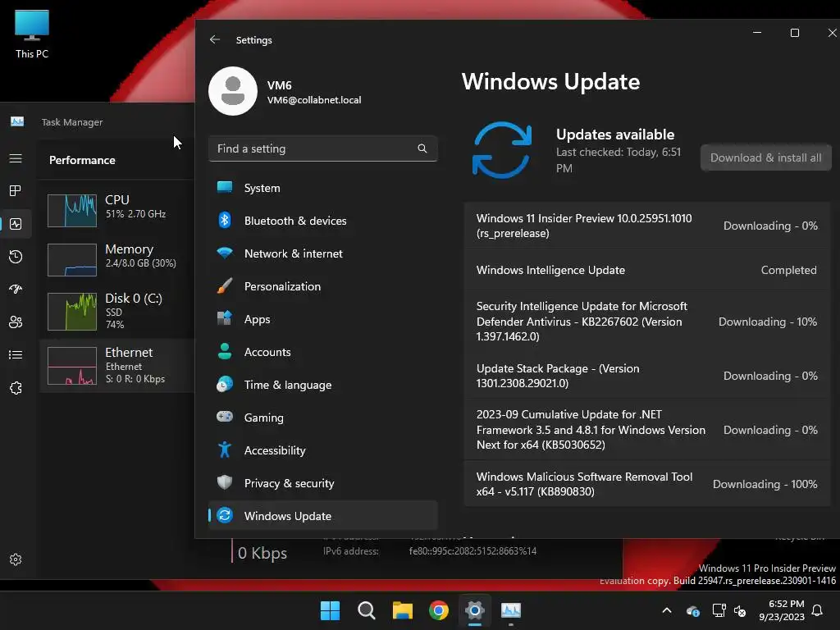840x630 pixels.
Task: Open the Windows Start button
Action: 330,610
